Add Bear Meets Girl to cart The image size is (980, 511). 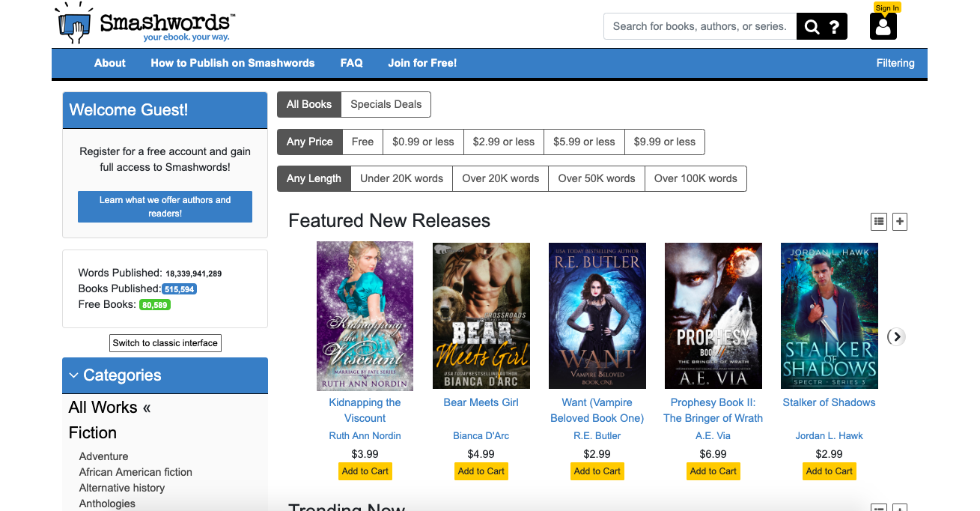point(481,471)
